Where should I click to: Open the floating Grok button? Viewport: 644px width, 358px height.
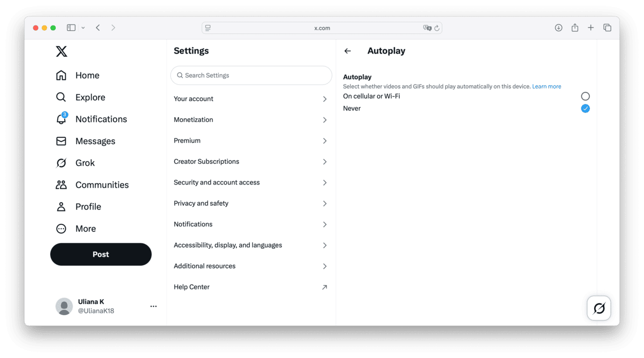[x=599, y=308]
